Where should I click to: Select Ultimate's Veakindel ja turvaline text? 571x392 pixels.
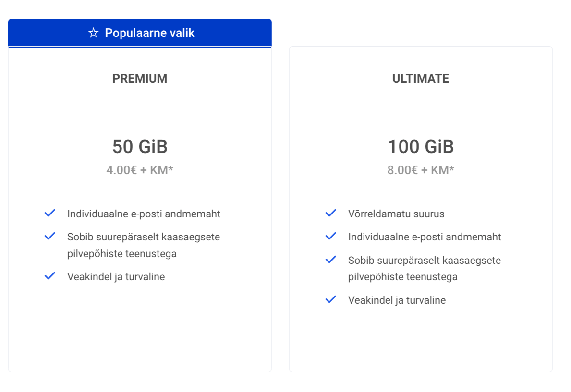pos(397,300)
